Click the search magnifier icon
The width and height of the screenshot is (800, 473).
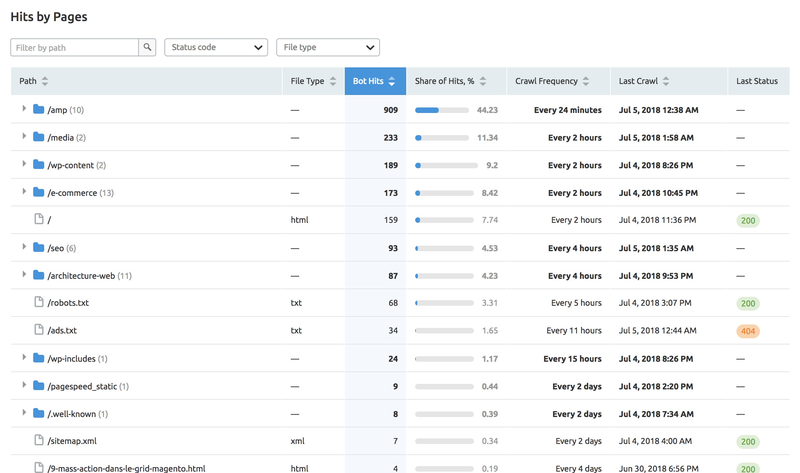coord(147,47)
